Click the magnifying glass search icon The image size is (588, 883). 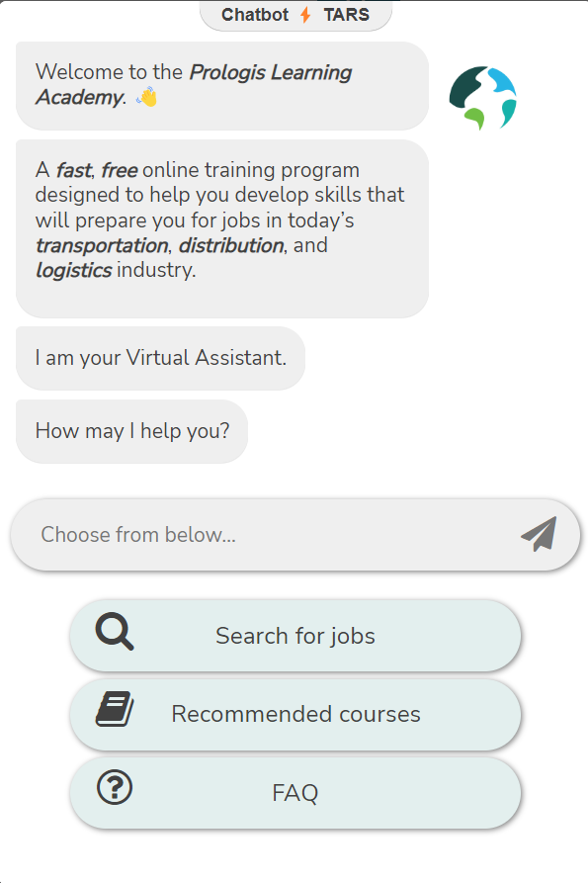point(115,631)
